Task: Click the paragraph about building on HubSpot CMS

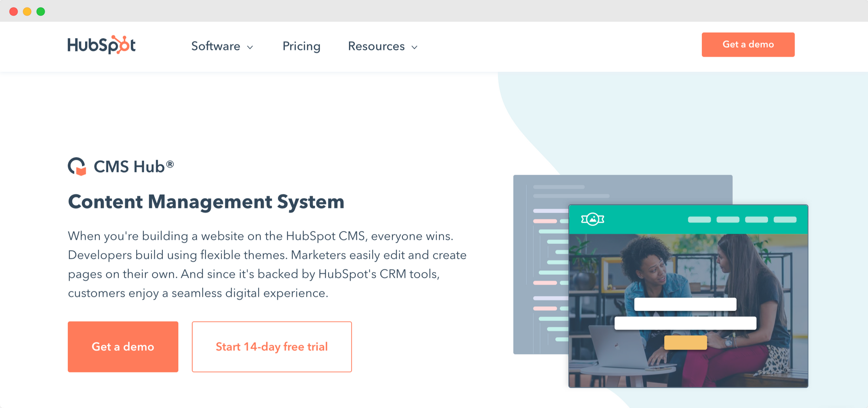Action: (x=267, y=264)
